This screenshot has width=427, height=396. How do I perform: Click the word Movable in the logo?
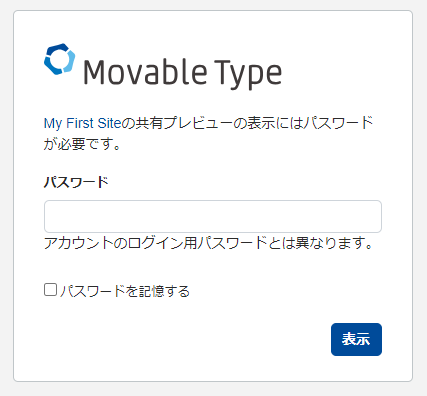pyautogui.click(x=145, y=72)
